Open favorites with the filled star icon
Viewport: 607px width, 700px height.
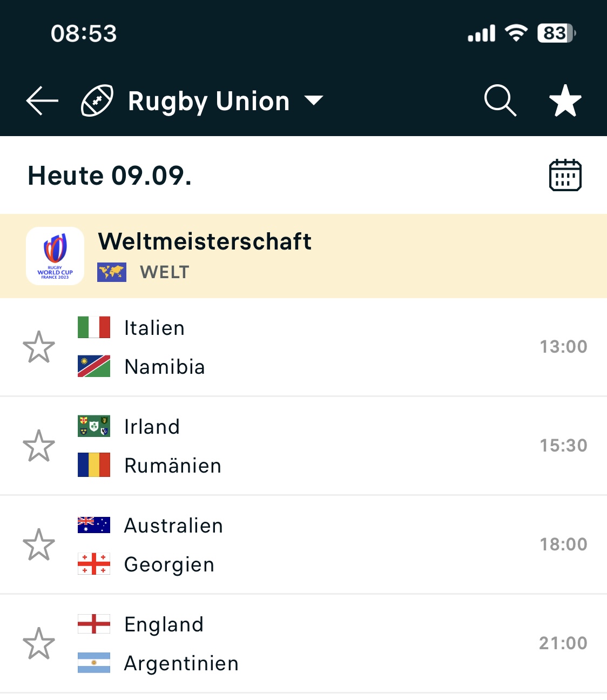pos(565,101)
